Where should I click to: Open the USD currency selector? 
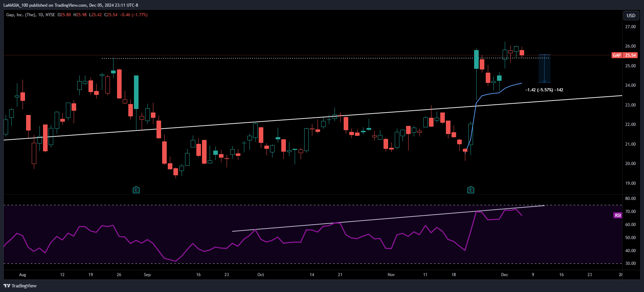[631, 16]
